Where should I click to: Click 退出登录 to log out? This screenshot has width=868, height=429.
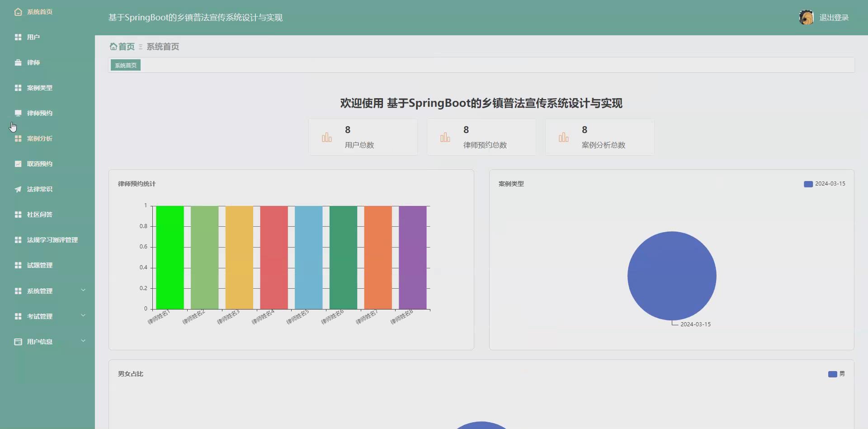[x=834, y=17]
